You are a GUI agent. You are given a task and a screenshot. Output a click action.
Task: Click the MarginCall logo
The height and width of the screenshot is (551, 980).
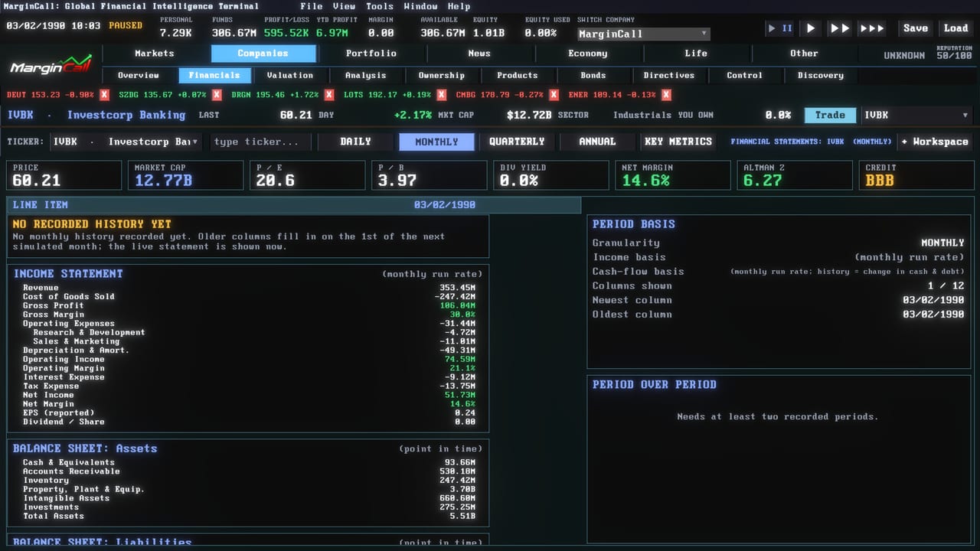tap(51, 65)
